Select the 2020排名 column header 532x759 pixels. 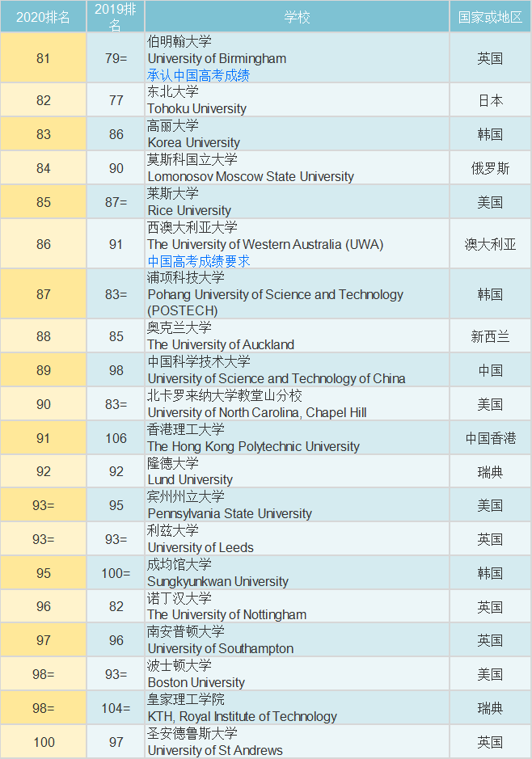[43, 17]
